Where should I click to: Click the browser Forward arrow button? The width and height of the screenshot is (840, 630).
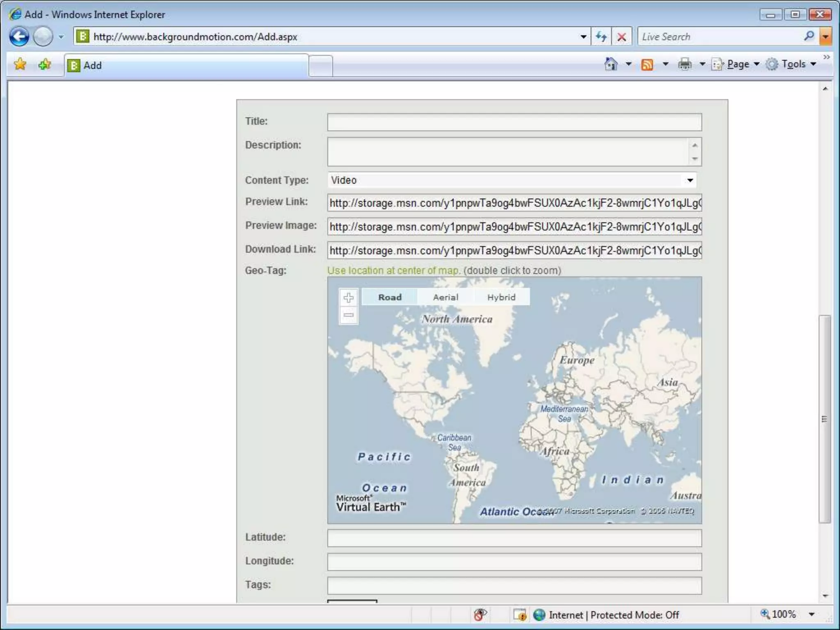pos(43,37)
